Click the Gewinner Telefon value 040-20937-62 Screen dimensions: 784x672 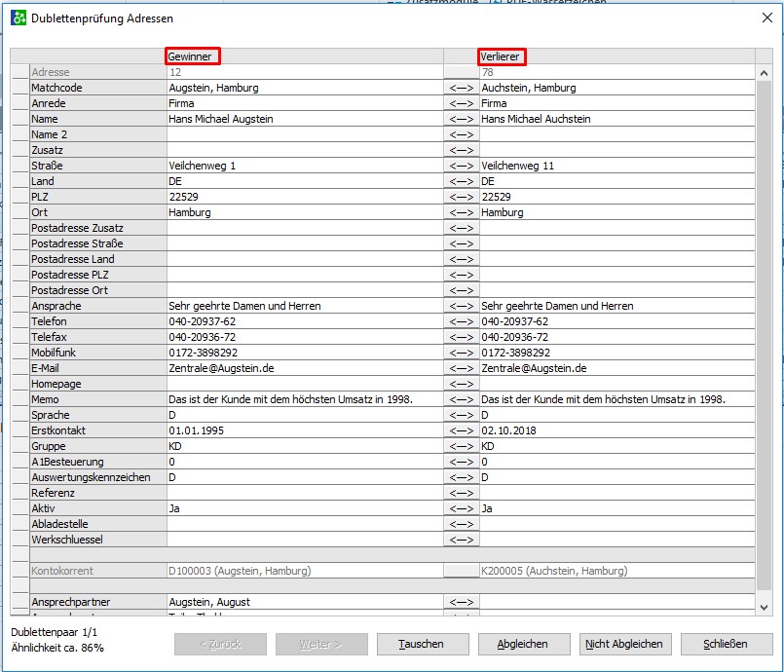click(305, 321)
